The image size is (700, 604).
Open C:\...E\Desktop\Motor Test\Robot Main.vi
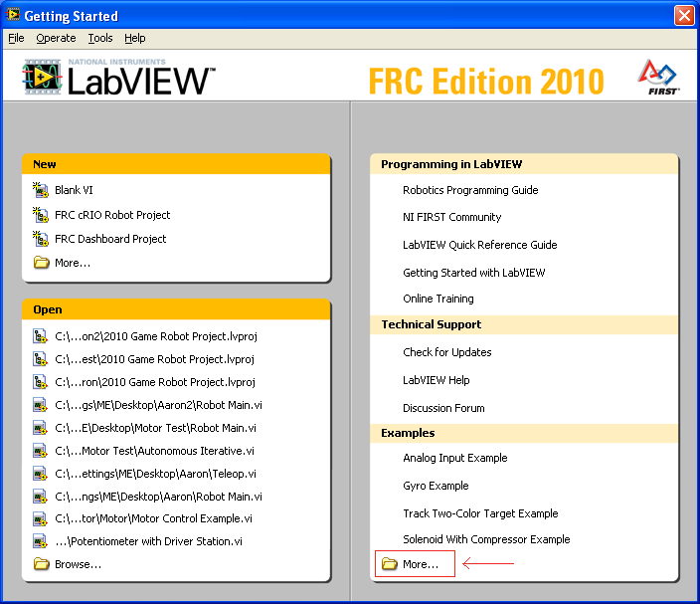point(155,428)
